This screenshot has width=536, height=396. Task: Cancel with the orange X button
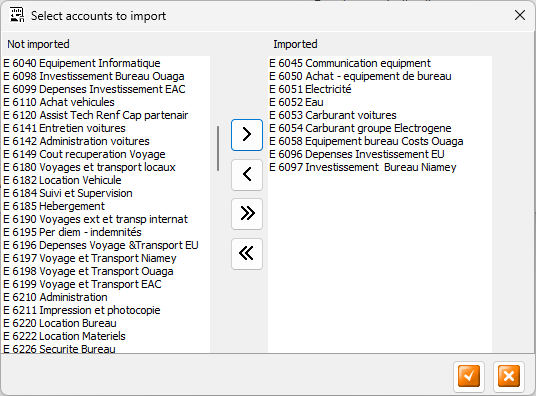coord(509,376)
